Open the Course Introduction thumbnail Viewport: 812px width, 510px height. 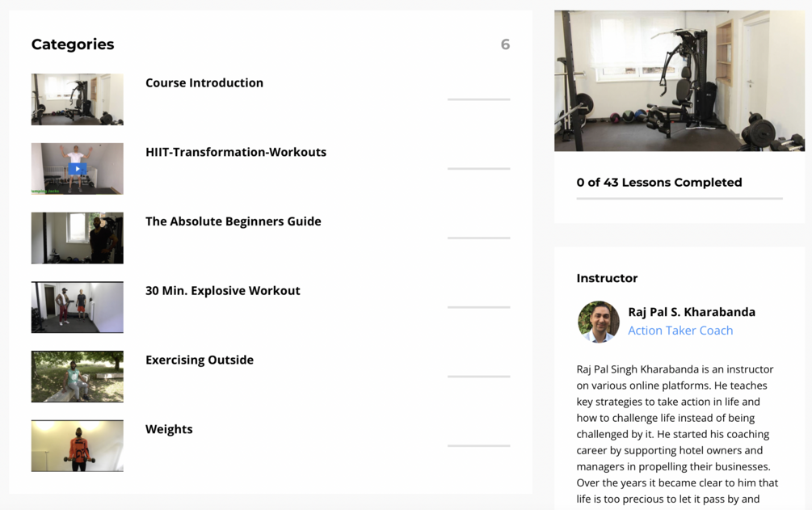point(78,99)
